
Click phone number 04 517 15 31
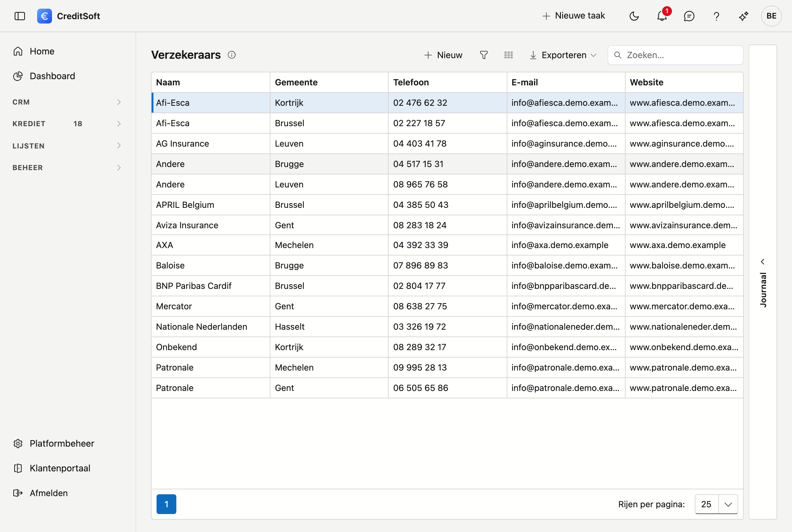click(x=418, y=164)
